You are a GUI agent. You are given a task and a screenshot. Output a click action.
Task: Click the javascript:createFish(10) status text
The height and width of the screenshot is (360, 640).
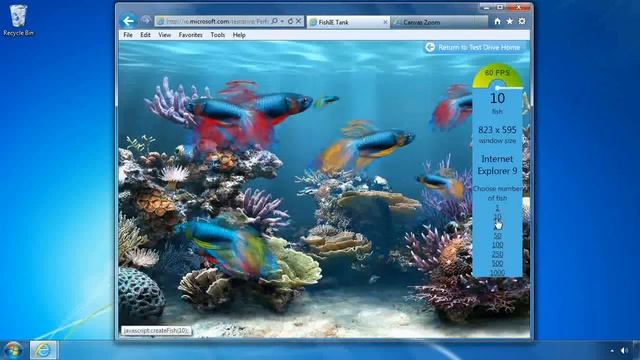(x=156, y=331)
